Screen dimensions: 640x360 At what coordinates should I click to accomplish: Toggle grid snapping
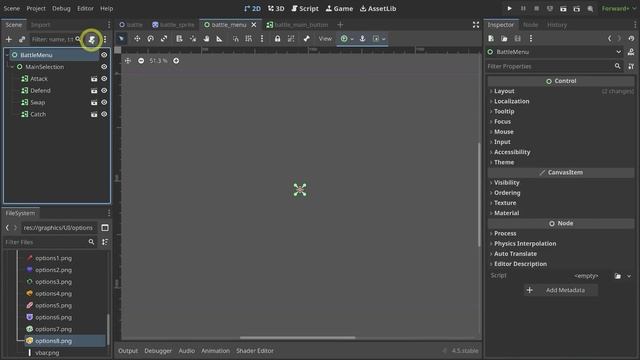click(249, 39)
